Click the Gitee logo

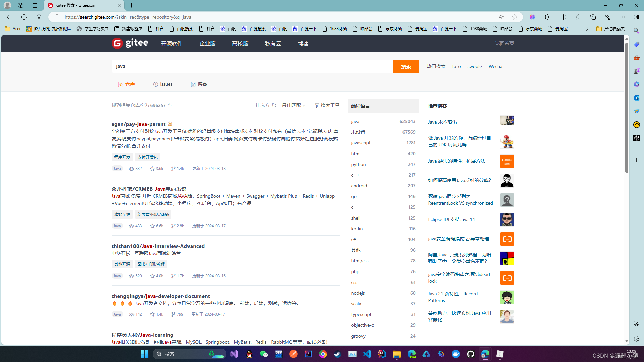click(x=130, y=43)
